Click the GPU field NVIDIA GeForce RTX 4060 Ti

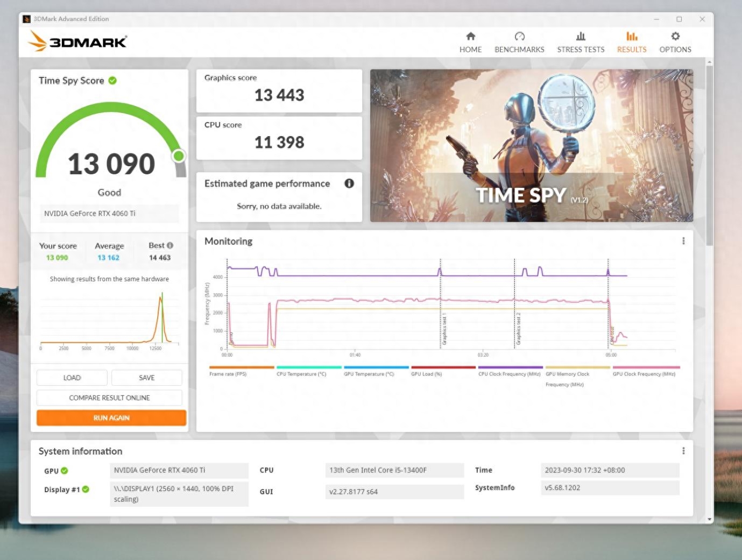pos(179,470)
